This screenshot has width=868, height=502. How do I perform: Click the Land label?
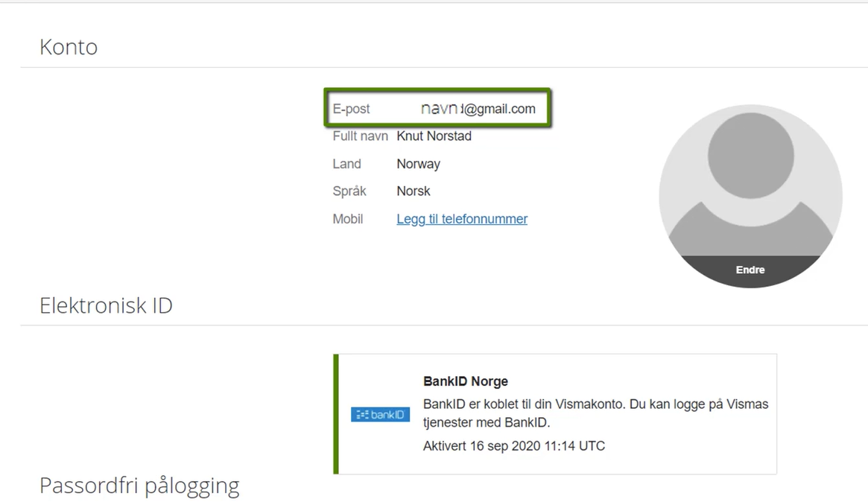tap(346, 164)
